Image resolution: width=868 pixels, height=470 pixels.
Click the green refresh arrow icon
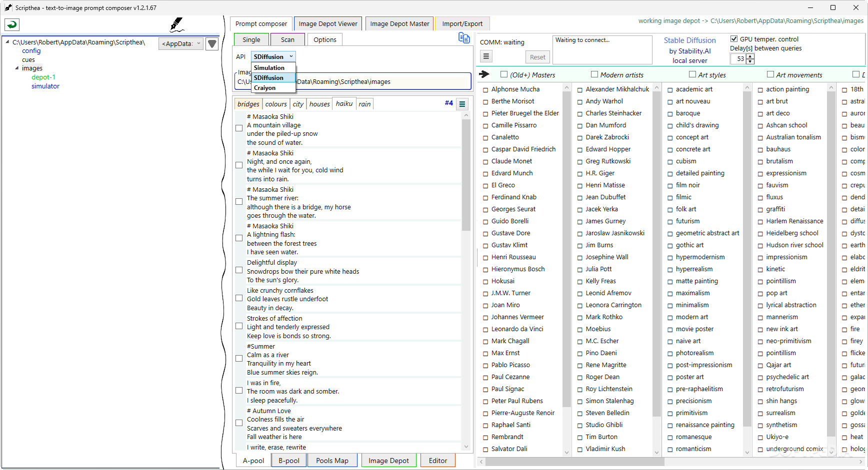tap(12, 24)
